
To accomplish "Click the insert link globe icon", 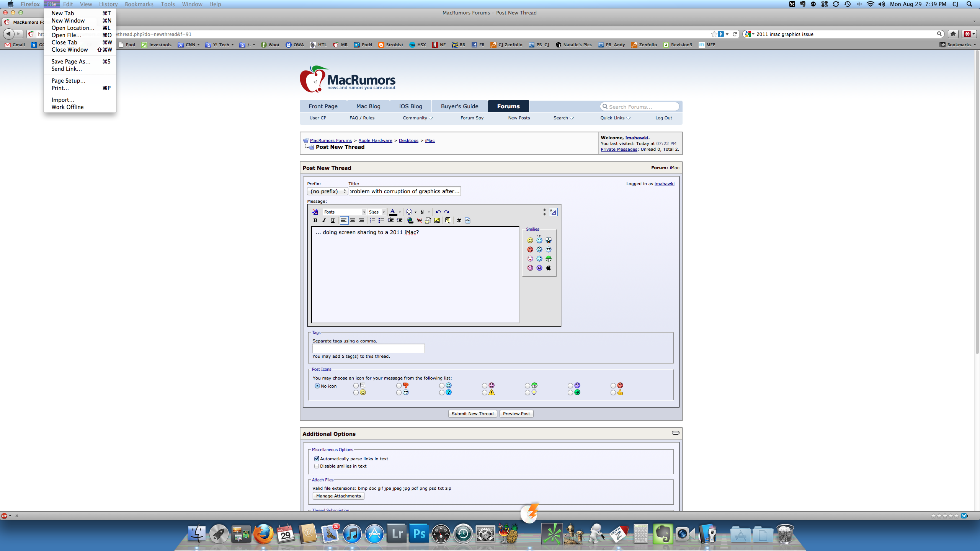I will pyautogui.click(x=410, y=220).
